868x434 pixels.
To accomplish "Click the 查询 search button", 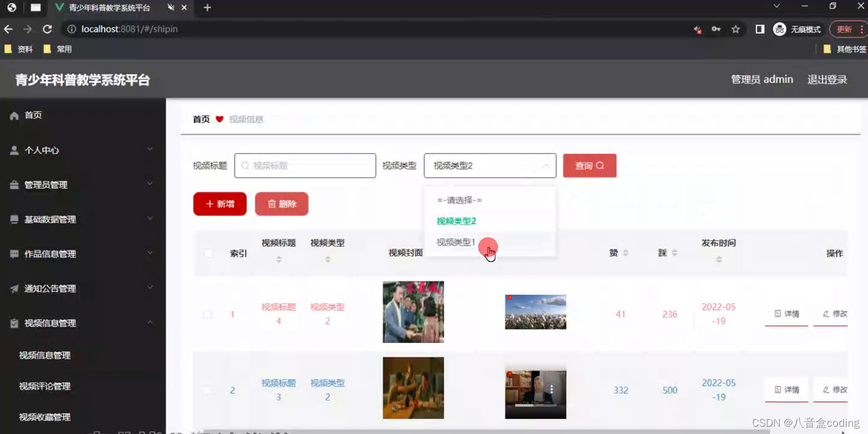I will point(589,166).
